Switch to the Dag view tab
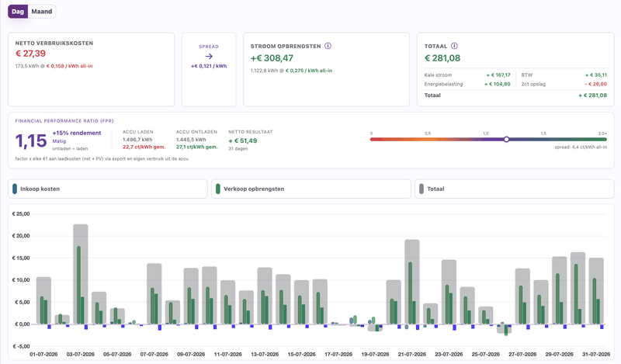Screen dimensions: 621x364 point(18,12)
